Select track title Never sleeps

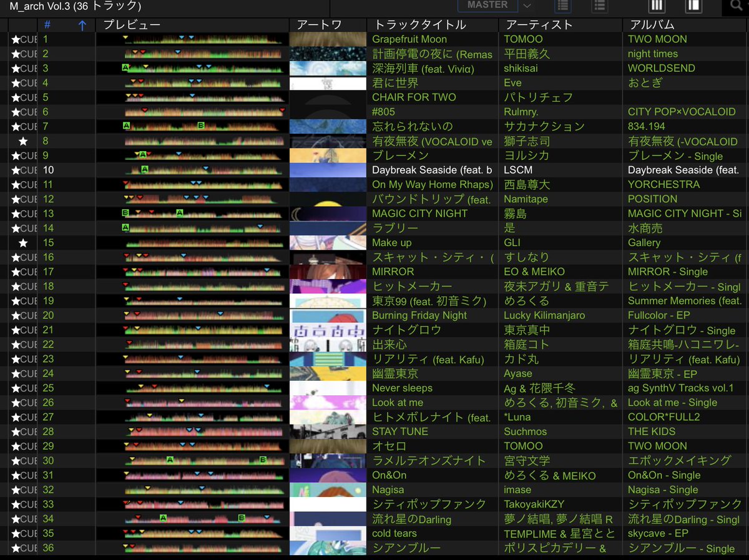click(x=402, y=388)
